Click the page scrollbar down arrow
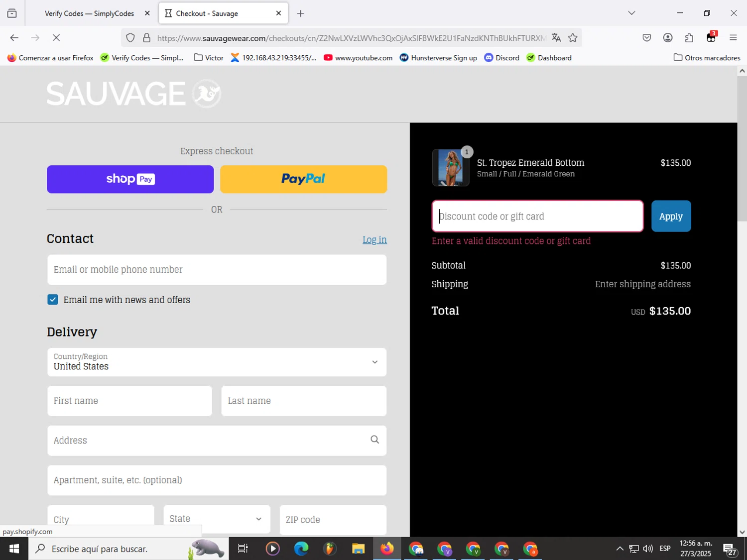This screenshot has width=747, height=560. pyautogui.click(x=742, y=532)
